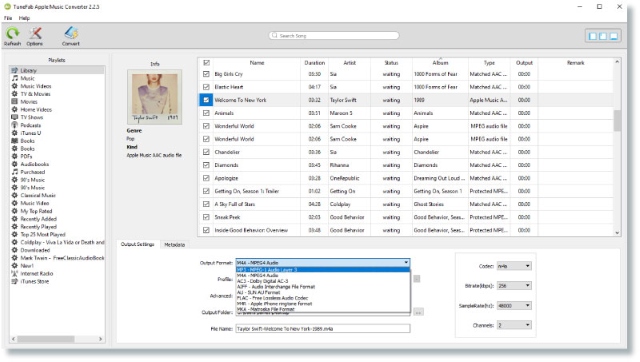Select the Audiobooks playlist icon
640x362 pixels.
(x=15, y=164)
